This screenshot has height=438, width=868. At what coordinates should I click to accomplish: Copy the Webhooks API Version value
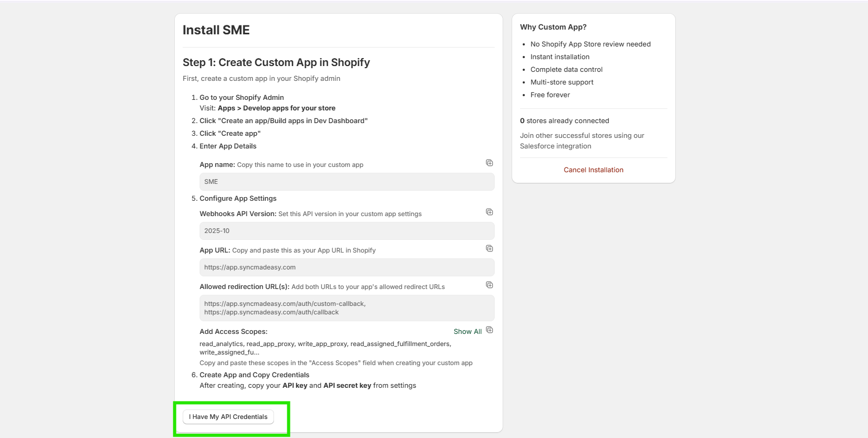pyautogui.click(x=489, y=212)
